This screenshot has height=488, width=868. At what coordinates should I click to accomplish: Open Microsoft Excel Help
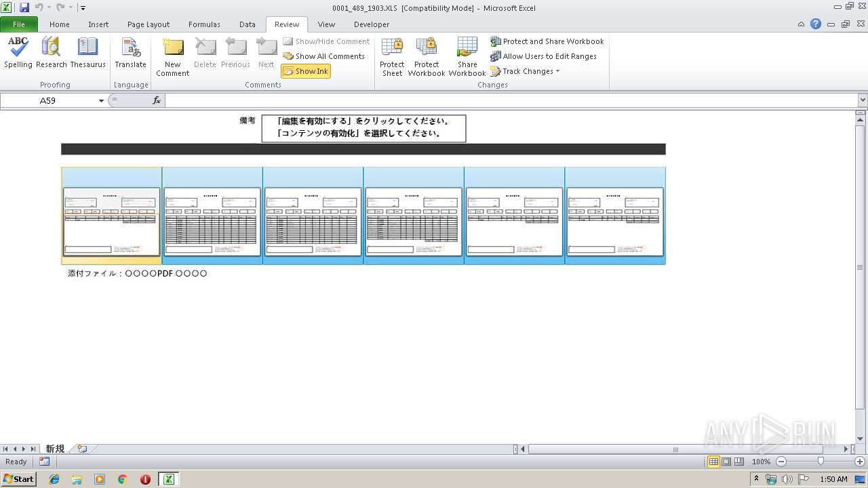pyautogui.click(x=816, y=24)
